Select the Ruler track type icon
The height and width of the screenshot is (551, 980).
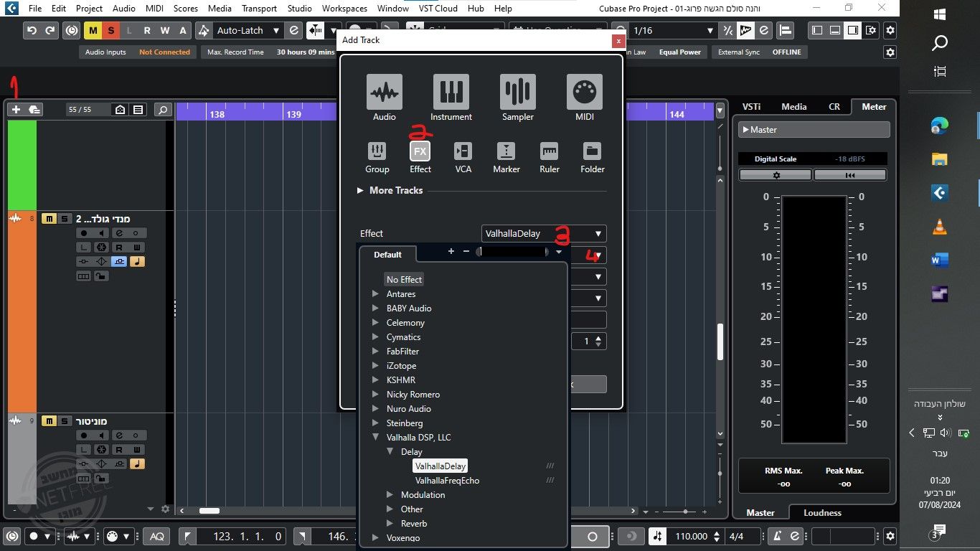[x=550, y=151]
